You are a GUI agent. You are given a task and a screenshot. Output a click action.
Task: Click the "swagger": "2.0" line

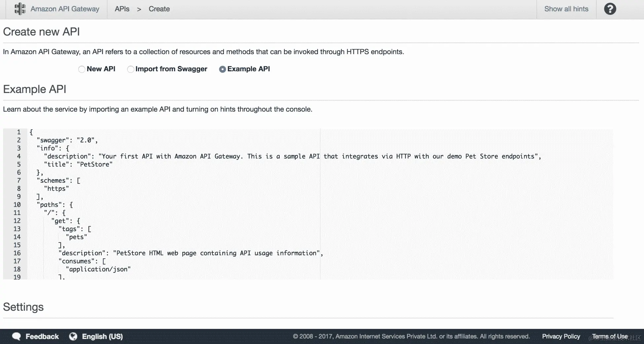(67, 140)
